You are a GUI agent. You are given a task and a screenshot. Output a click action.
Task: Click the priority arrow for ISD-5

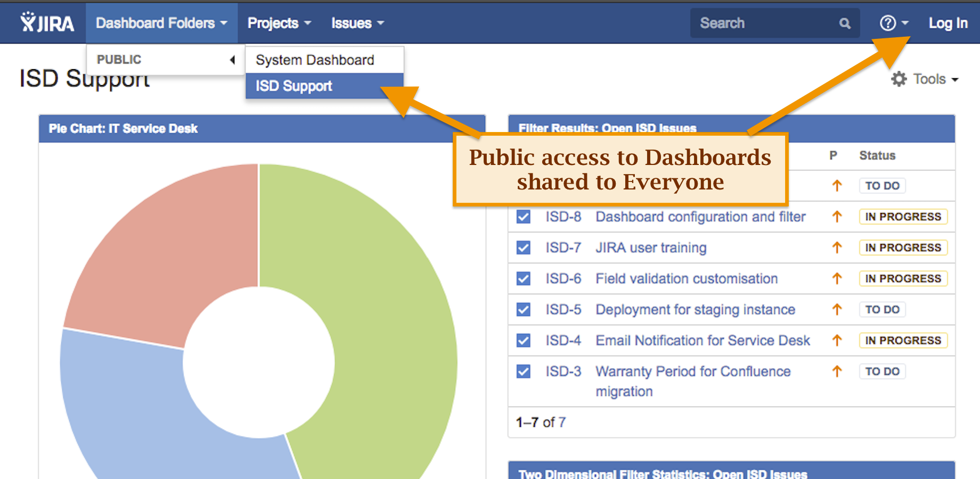point(837,309)
